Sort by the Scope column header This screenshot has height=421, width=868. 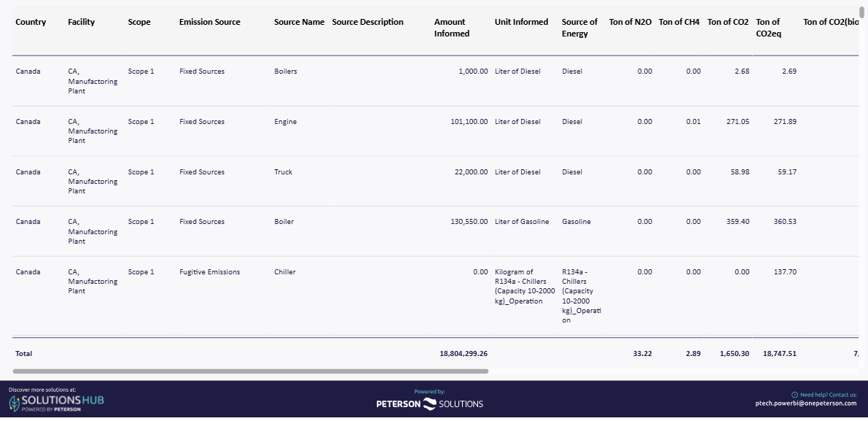tap(139, 22)
